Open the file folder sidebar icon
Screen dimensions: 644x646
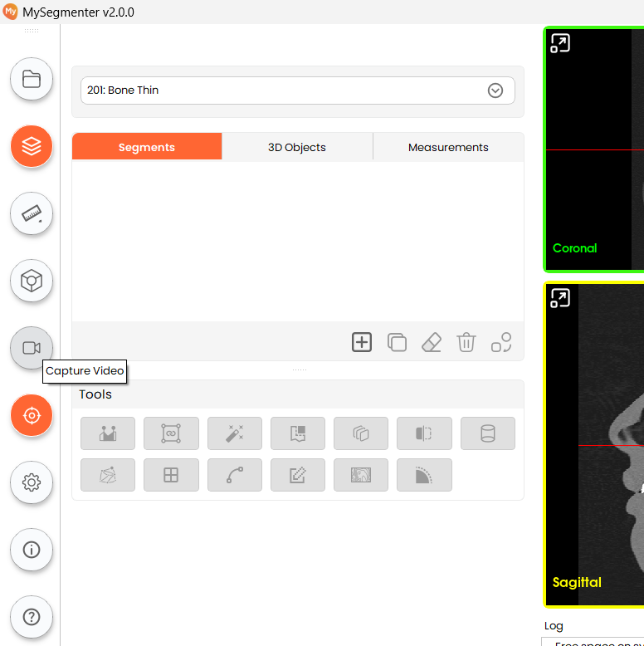pos(32,80)
